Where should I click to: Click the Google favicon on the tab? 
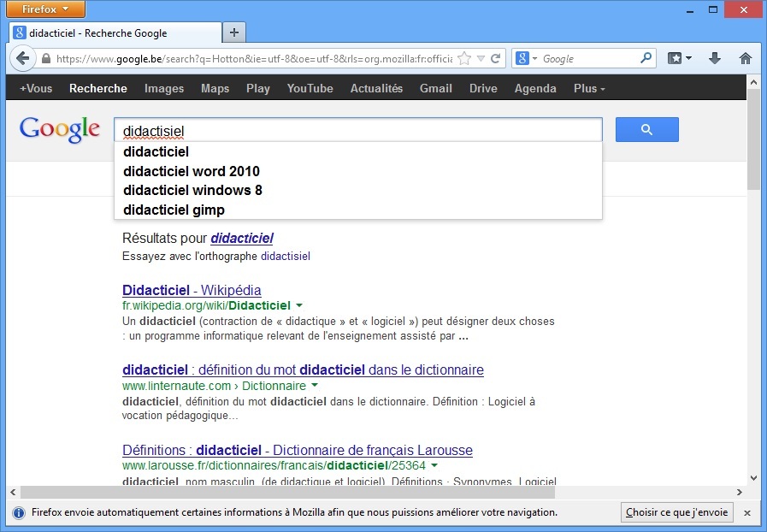[19, 33]
